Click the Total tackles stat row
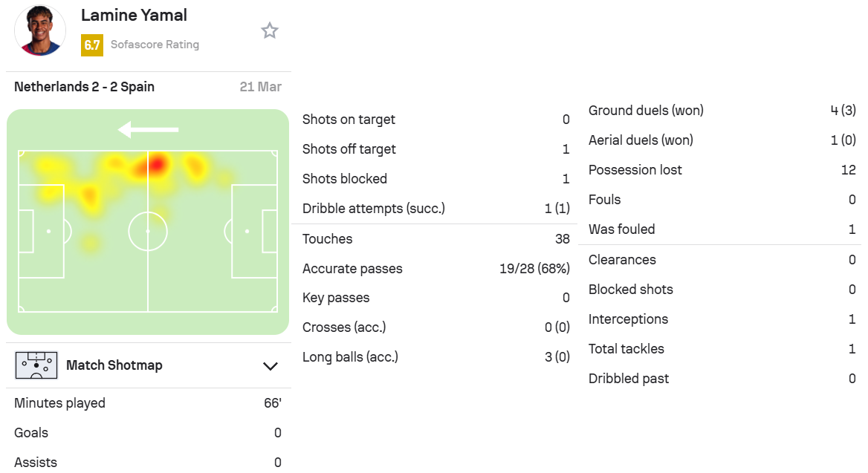 722,349
